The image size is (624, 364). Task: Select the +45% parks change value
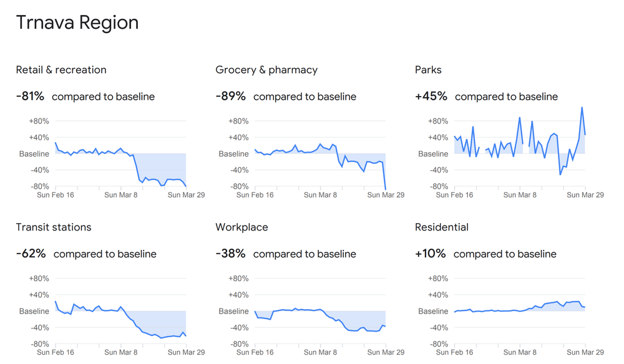pos(431,97)
